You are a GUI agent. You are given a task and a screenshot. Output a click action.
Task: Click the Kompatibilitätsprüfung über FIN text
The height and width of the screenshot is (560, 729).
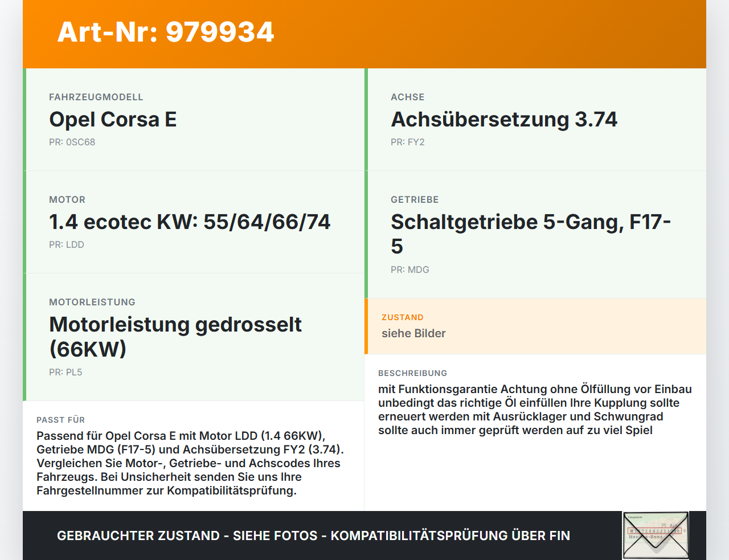pos(450,536)
